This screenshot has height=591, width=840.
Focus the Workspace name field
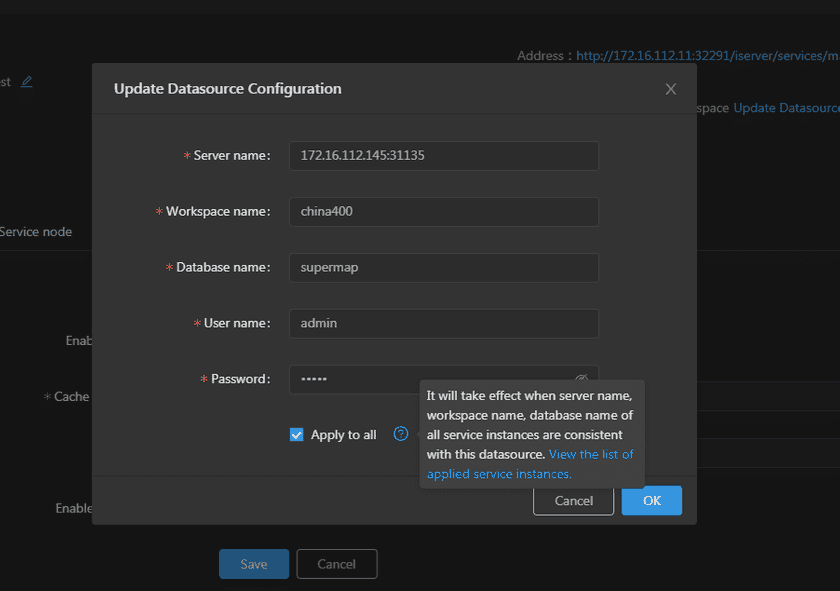443,212
